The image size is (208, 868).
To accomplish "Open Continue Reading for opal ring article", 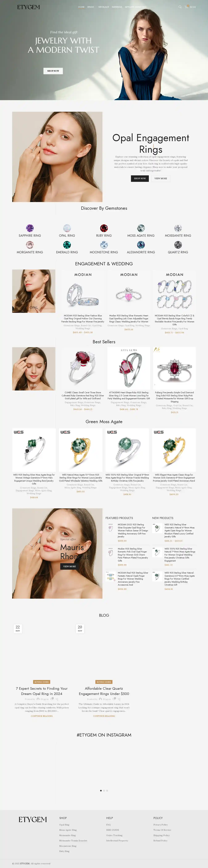I will 42,716.
